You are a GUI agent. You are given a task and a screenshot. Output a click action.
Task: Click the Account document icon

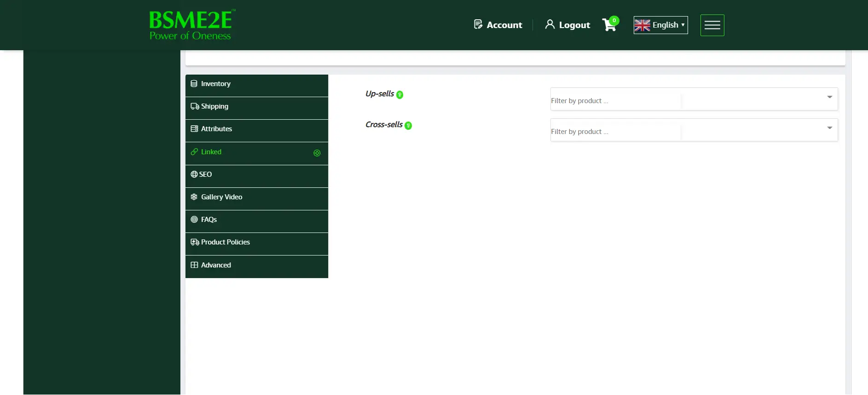tap(478, 24)
